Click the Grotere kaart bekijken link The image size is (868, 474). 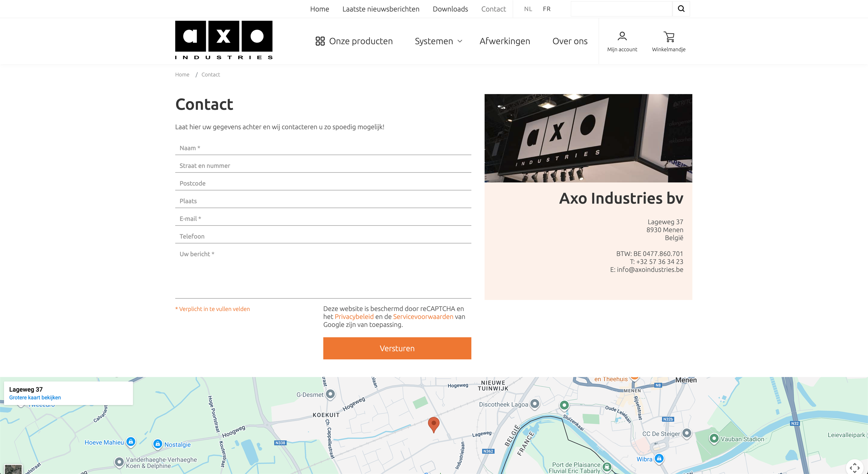35,398
